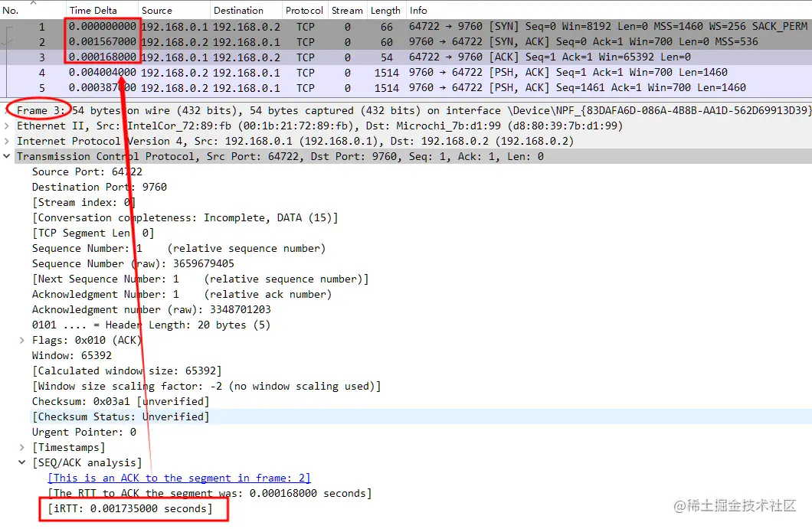Click Length value 60 in packet 2
Image resolution: width=812 pixels, height=529 pixels.
(387, 42)
